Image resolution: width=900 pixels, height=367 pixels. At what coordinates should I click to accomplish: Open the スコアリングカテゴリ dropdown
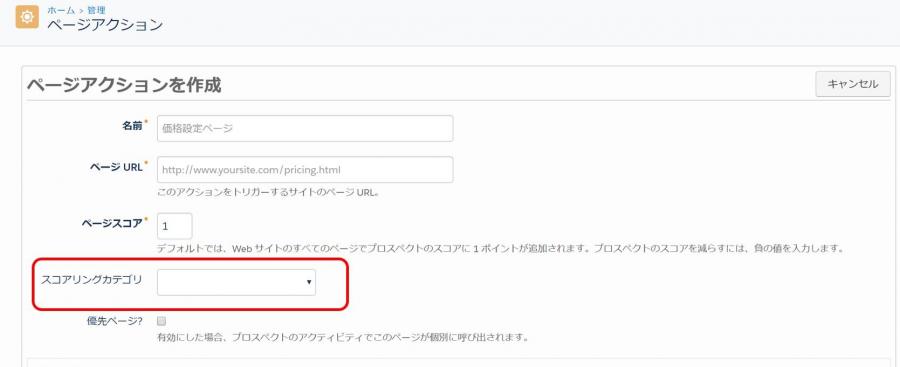(236, 282)
